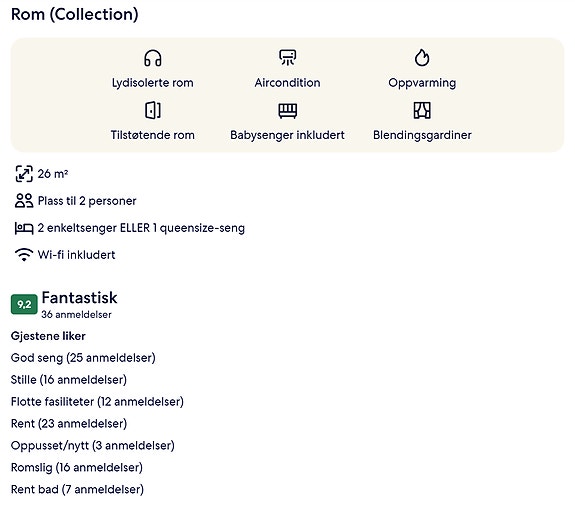
Task: Select Stille (16 anmeldelser) review tag
Action: point(69,380)
